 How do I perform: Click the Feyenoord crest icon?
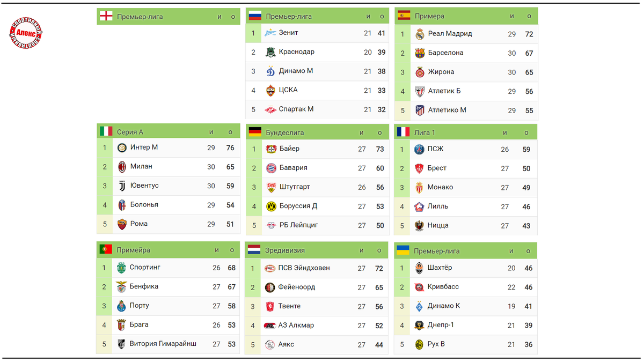coord(270,287)
